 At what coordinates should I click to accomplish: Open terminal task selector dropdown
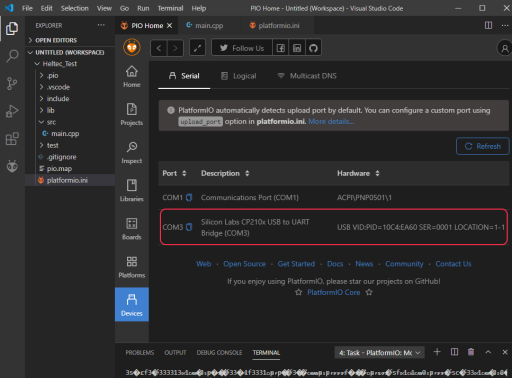click(x=379, y=353)
